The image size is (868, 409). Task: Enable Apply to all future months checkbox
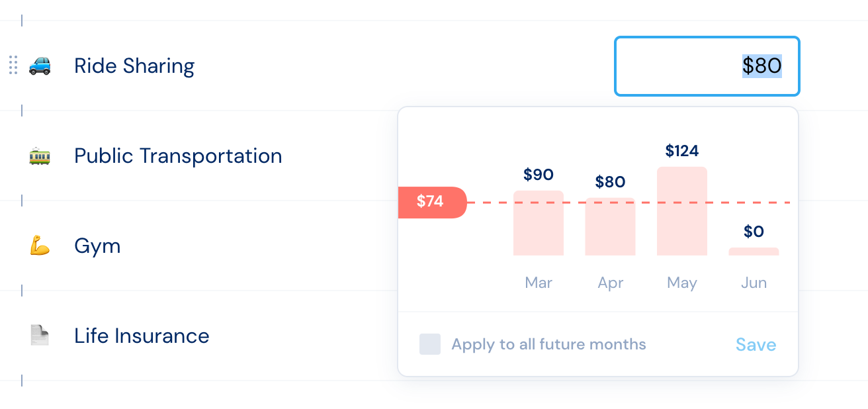pyautogui.click(x=430, y=344)
